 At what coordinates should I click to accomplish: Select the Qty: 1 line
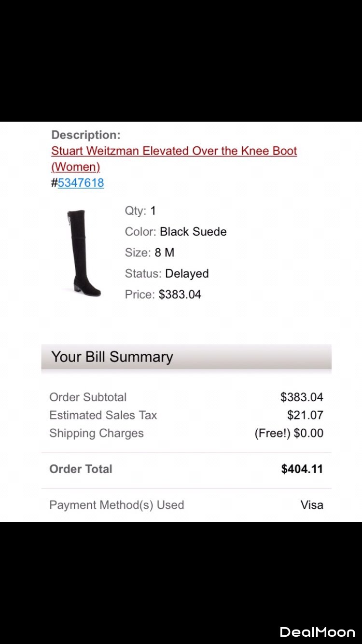(140, 211)
